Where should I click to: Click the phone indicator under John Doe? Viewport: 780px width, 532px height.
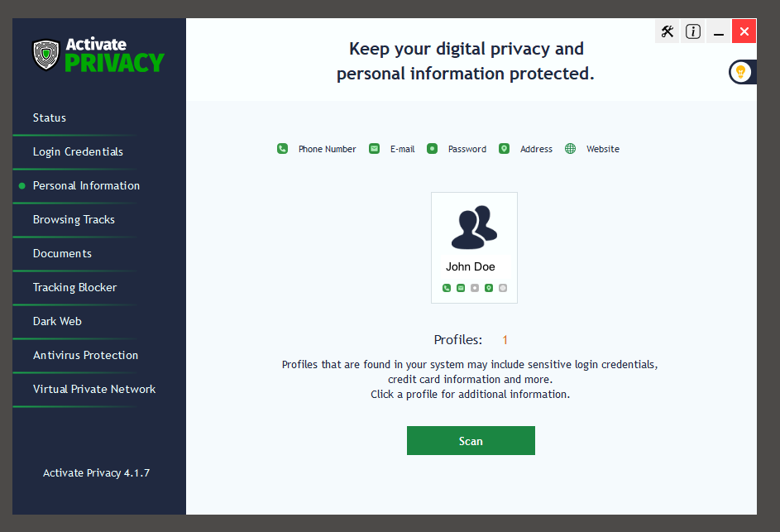tap(446, 288)
